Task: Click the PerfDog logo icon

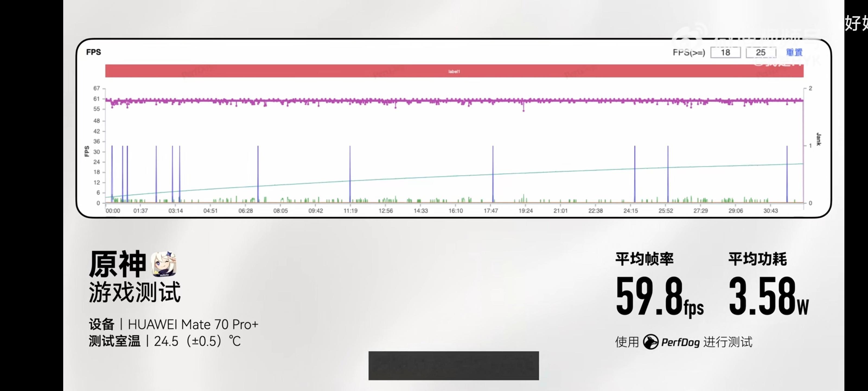Action: [650, 342]
